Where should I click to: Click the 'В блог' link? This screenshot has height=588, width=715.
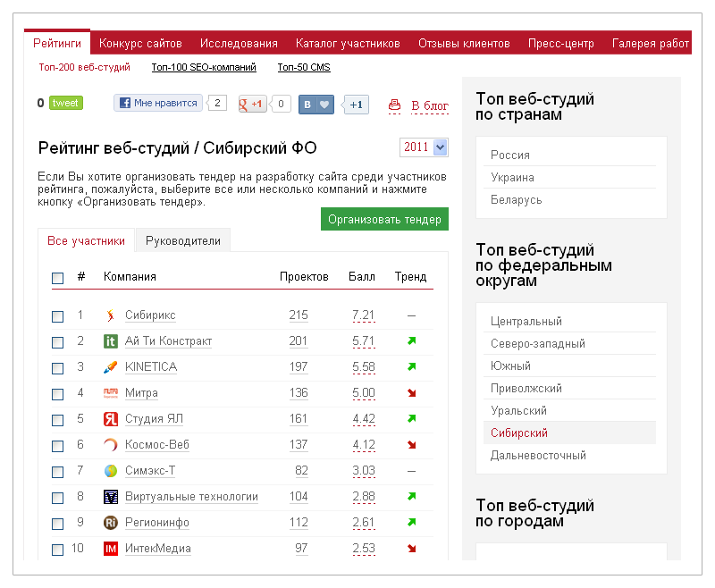pos(430,105)
